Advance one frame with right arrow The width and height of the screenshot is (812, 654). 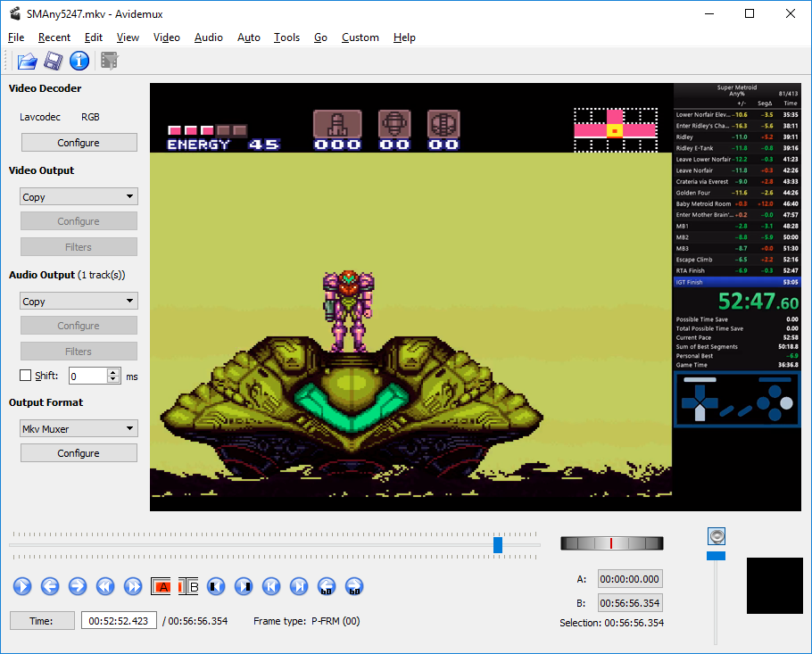click(78, 586)
